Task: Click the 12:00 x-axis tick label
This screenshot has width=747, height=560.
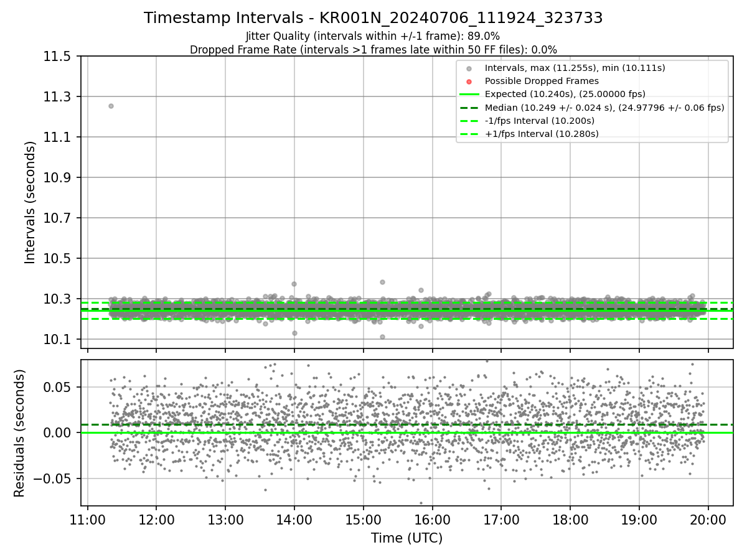Action: tap(156, 520)
